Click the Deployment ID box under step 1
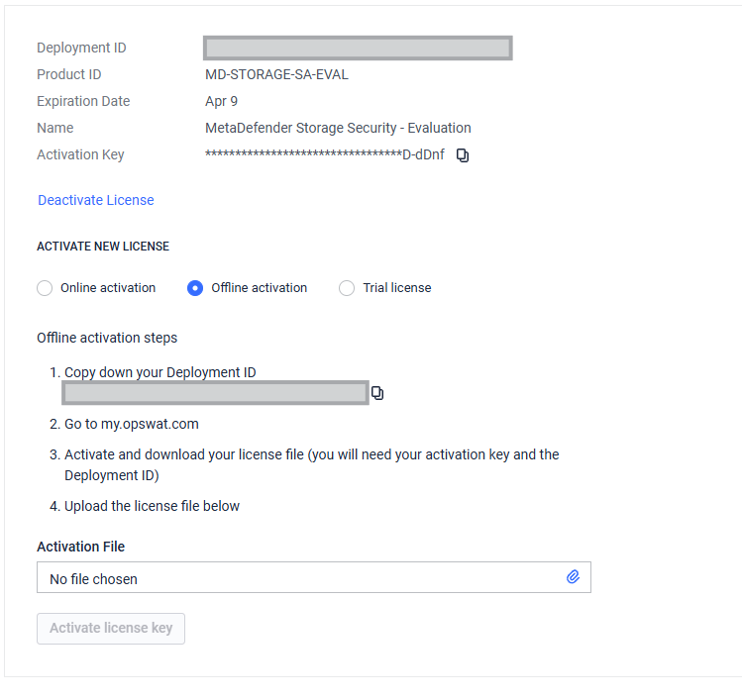The height and width of the screenshot is (700, 742). pyautogui.click(x=216, y=393)
